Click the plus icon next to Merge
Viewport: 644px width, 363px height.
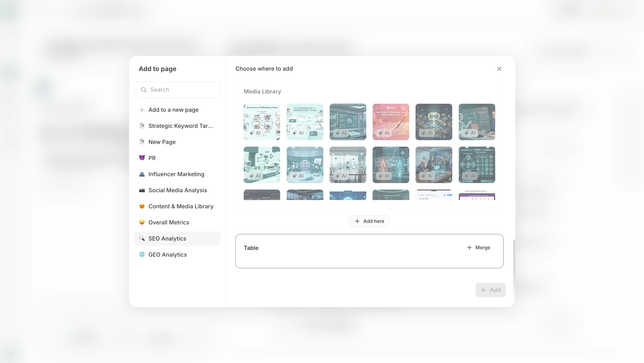pyautogui.click(x=469, y=248)
